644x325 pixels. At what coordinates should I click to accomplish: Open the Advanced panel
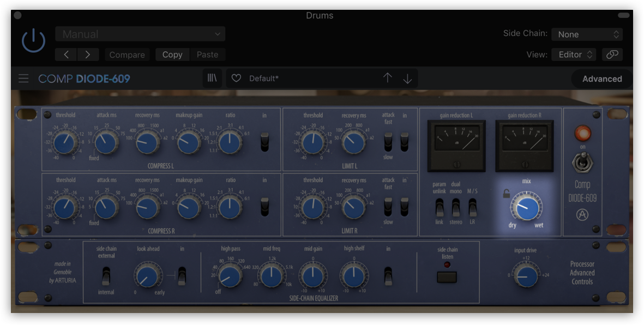(x=601, y=79)
